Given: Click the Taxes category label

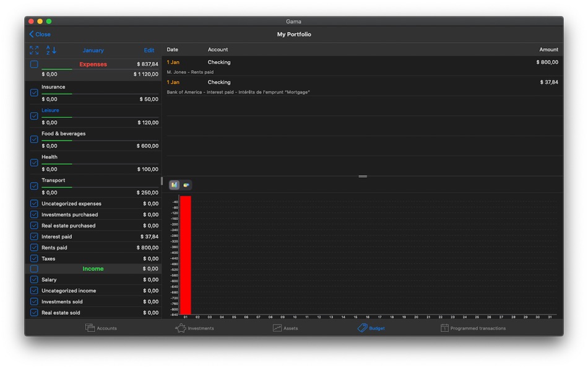Looking at the screenshot, I should 48,259.
